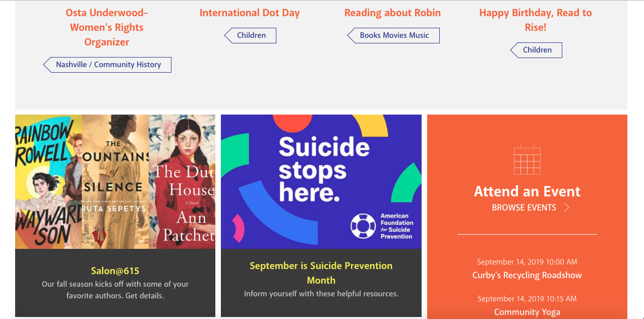Open September is Suicide Prevention Month link
The image size is (644, 319).
[x=321, y=273]
